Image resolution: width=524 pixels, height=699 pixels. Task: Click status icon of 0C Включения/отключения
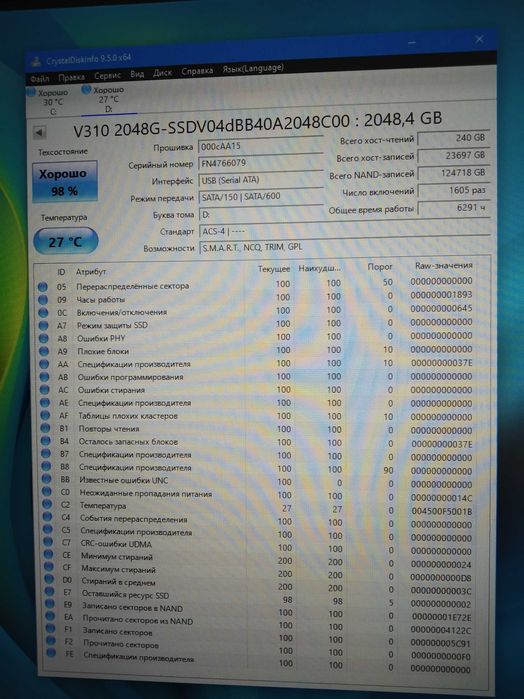click(x=43, y=313)
